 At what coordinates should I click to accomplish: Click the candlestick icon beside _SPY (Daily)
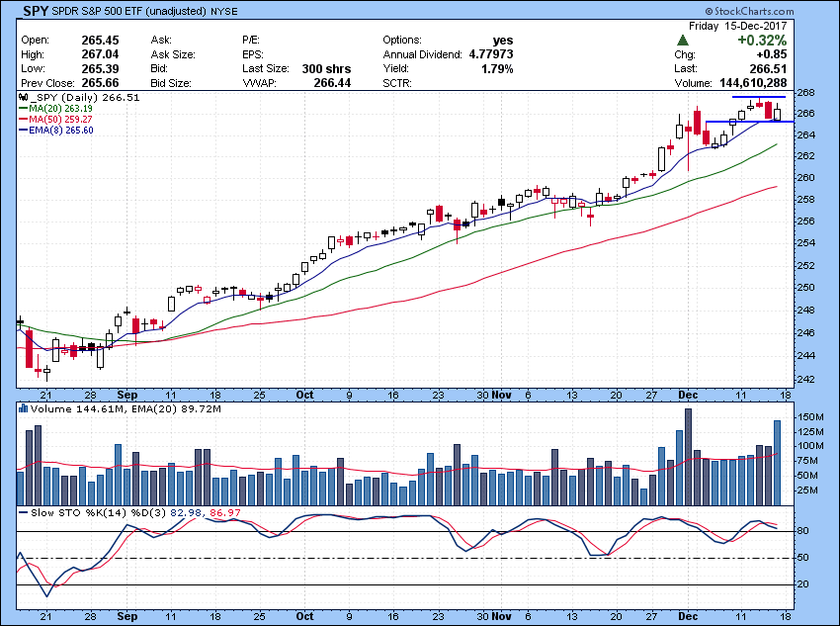pos(23,98)
